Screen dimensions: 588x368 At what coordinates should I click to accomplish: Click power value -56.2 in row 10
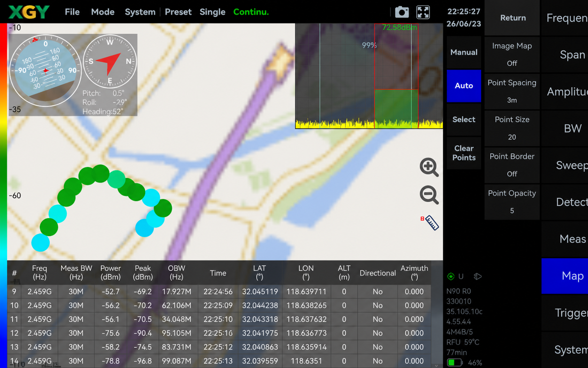pos(110,305)
